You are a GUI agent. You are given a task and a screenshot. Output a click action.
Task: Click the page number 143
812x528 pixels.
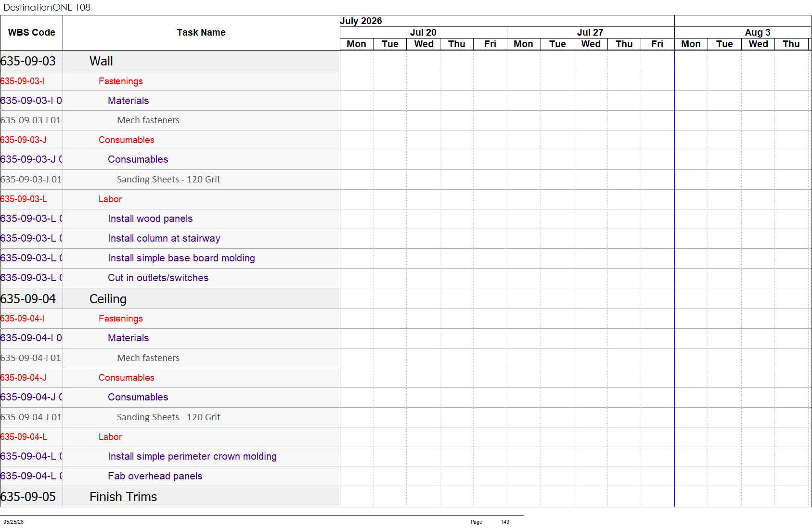505,522
